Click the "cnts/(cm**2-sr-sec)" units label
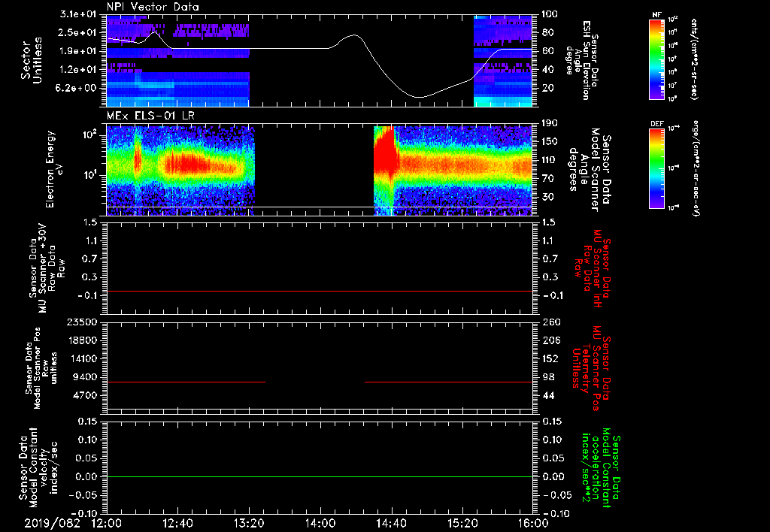This screenshot has height=532, width=770. tap(694, 59)
